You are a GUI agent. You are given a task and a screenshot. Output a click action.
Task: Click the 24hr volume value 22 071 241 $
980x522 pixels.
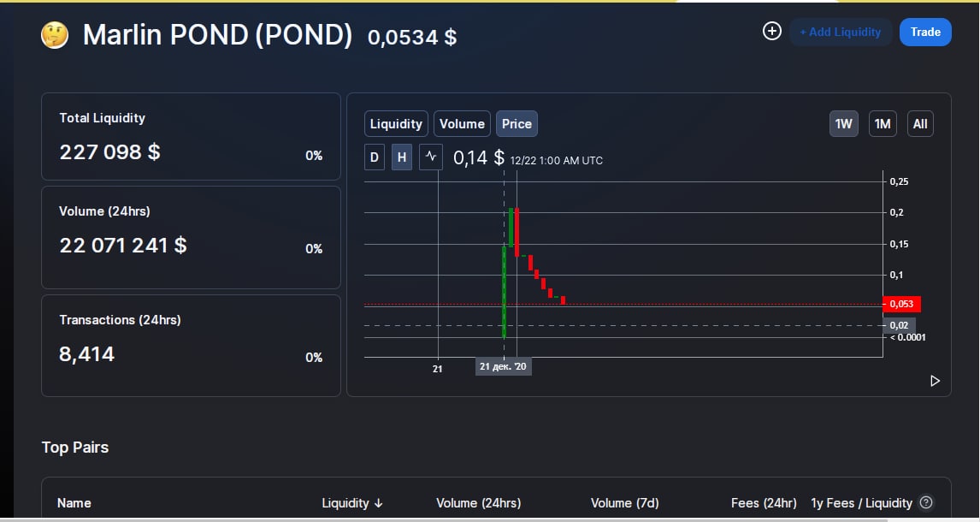tap(123, 245)
